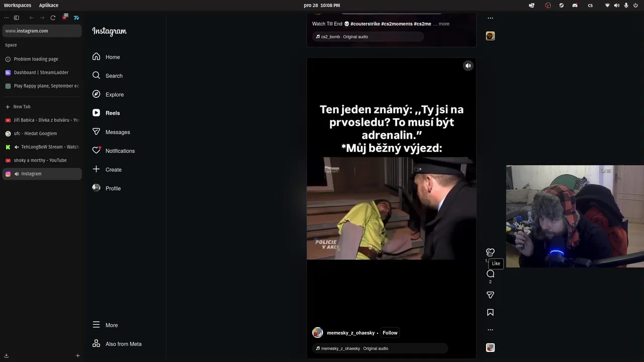Open the Search panel in Instagram
The width and height of the screenshot is (644, 362).
click(x=114, y=76)
